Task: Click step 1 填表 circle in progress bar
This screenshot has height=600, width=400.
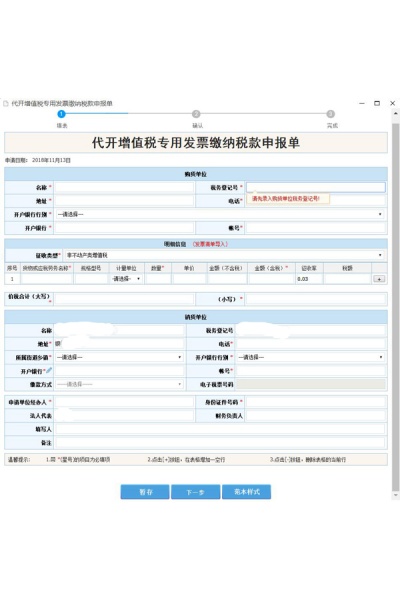Action: [x=61, y=114]
